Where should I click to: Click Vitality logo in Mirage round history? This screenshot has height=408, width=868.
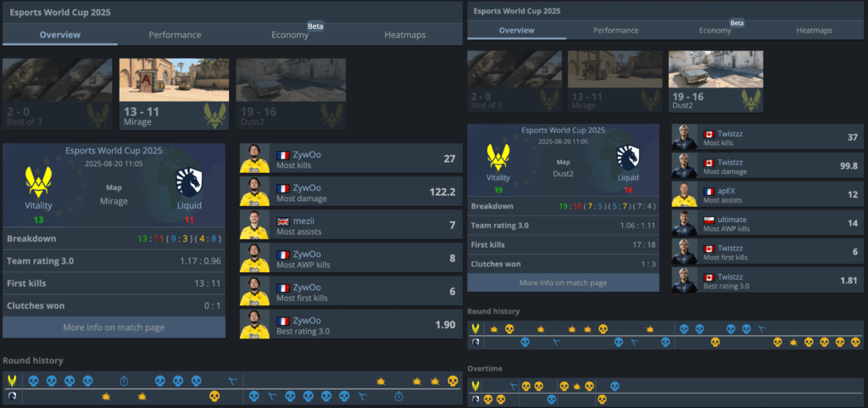pyautogui.click(x=12, y=381)
